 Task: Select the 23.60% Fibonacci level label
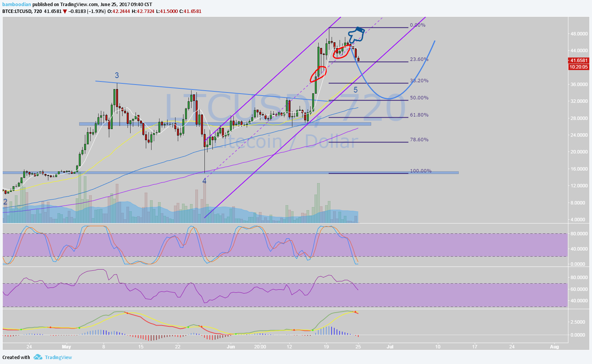(419, 59)
